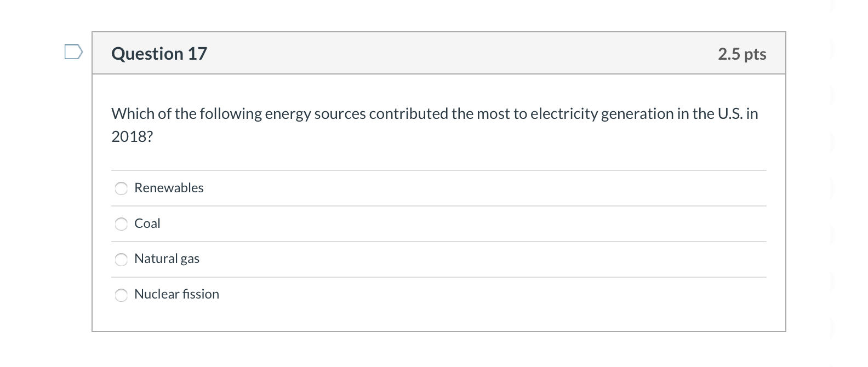
Task: Click the Question 17 header bar
Action: (x=438, y=53)
